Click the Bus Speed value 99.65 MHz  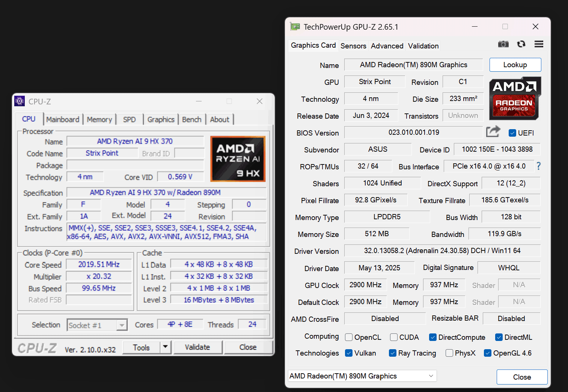pos(99,288)
